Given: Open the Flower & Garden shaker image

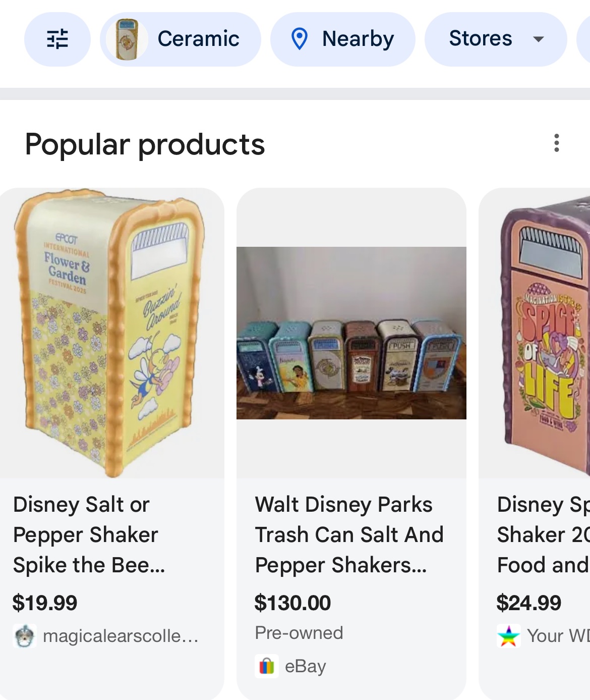Looking at the screenshot, I should 111,333.
